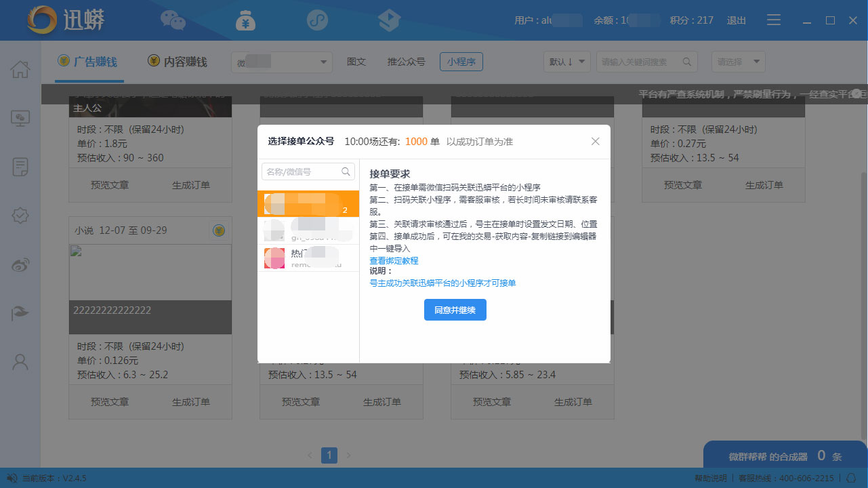The width and height of the screenshot is (868, 488).
Task: Generate order on the 0.126元 card
Action: (x=191, y=402)
